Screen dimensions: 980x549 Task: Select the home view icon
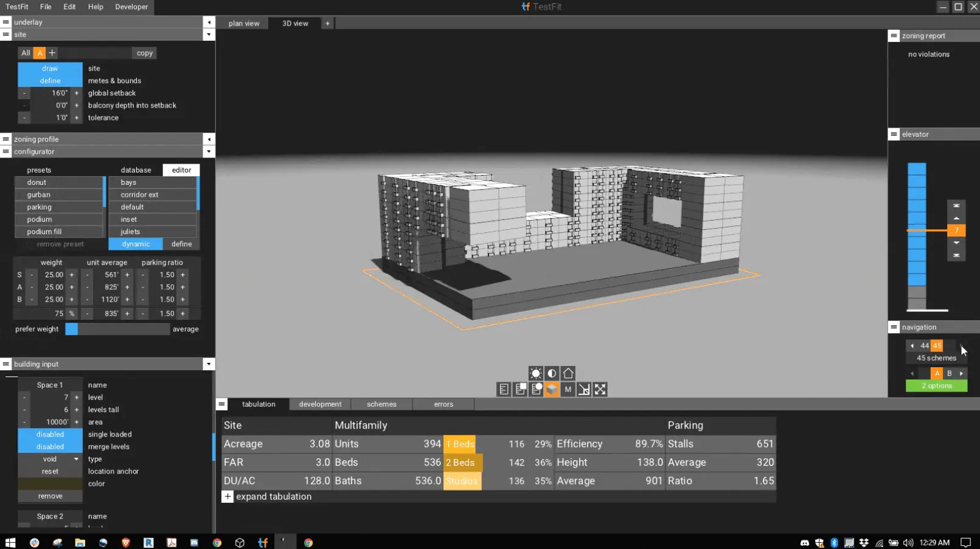pyautogui.click(x=568, y=373)
